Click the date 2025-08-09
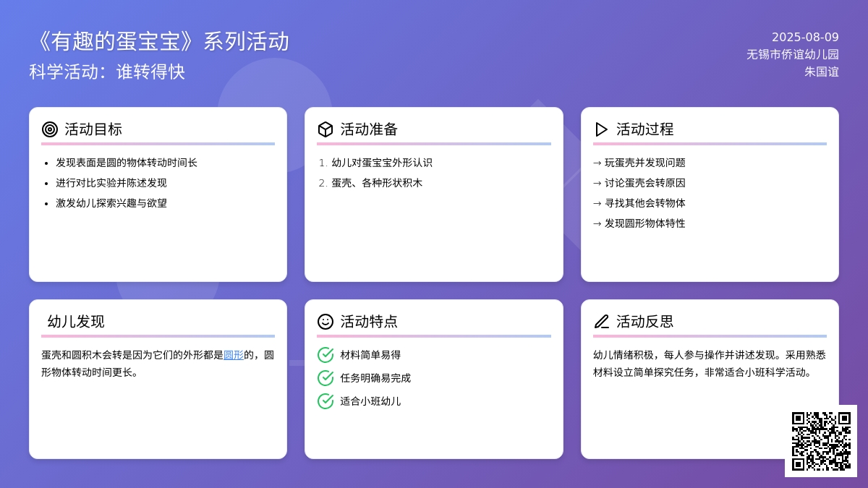 (805, 38)
